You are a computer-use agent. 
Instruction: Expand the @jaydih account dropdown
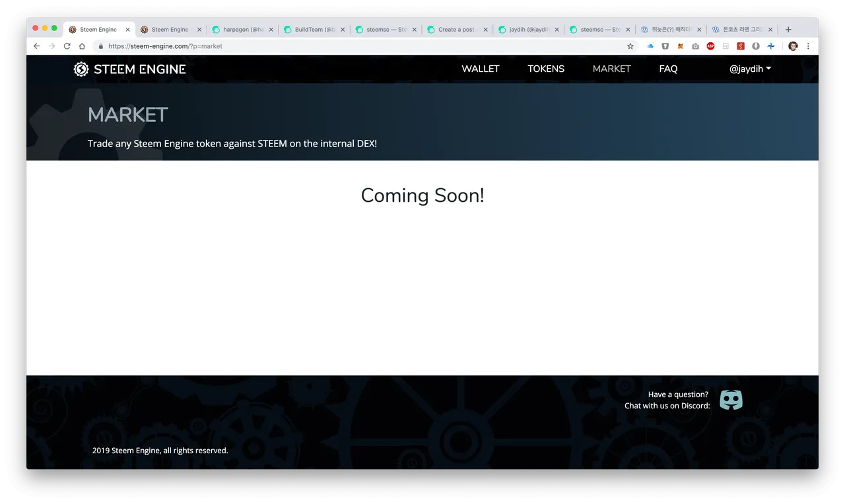coord(750,69)
